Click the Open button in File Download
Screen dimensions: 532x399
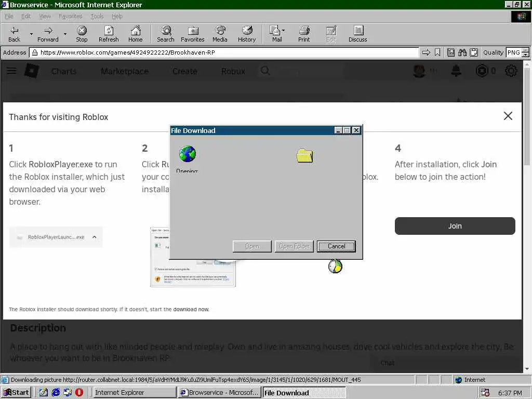252,246
